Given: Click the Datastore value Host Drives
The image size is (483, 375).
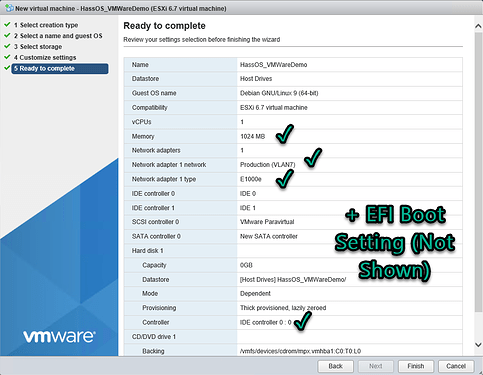Looking at the screenshot, I should pyautogui.click(x=256, y=79).
